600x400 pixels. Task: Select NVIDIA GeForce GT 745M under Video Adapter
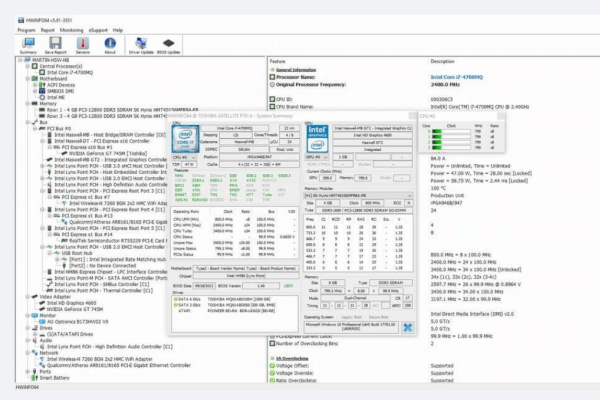pos(75,309)
